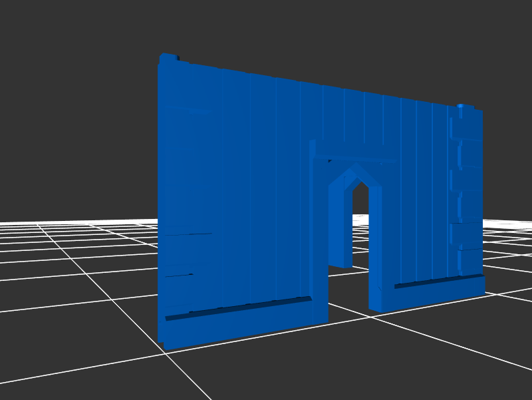The image size is (532, 400).
Task: Select the top-left corner peg of the wall
Action: click(168, 58)
